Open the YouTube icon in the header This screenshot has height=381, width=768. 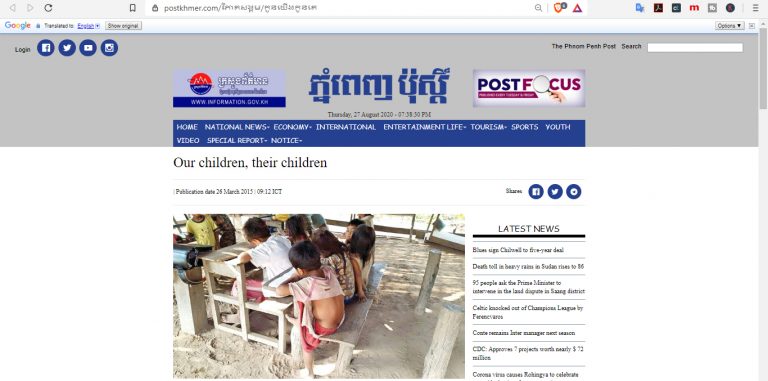pos(88,48)
